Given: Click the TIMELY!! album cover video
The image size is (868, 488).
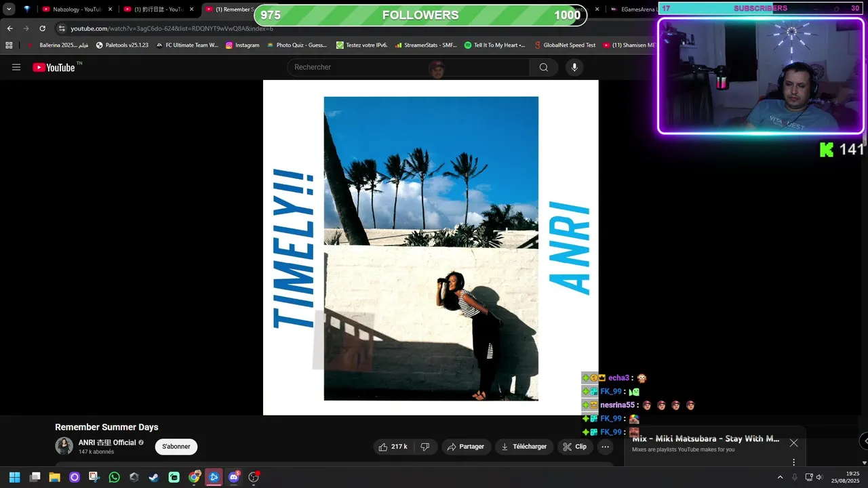Looking at the screenshot, I should pyautogui.click(x=431, y=247).
